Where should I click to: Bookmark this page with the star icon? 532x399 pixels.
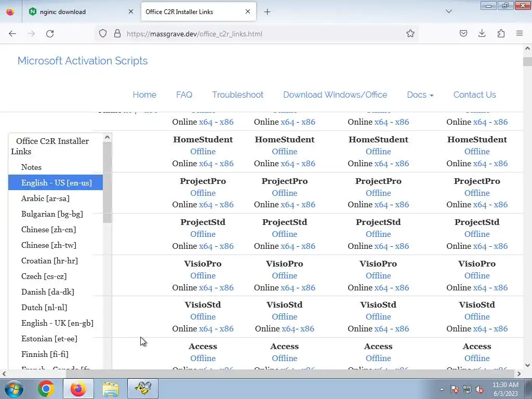410,34
